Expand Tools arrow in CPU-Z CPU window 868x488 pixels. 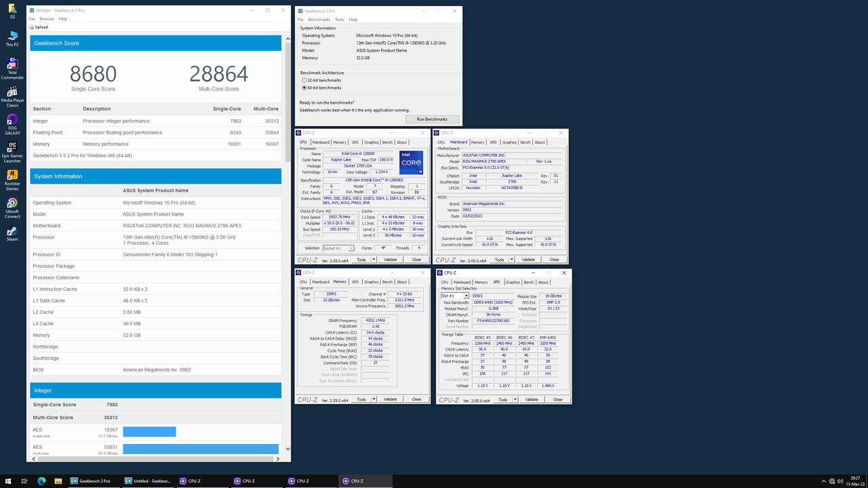tap(373, 260)
